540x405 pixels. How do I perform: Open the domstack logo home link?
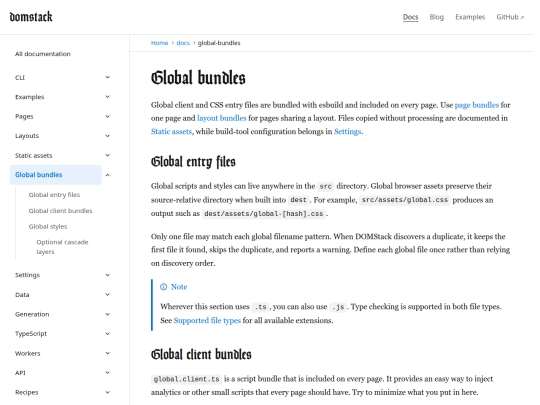(31, 17)
